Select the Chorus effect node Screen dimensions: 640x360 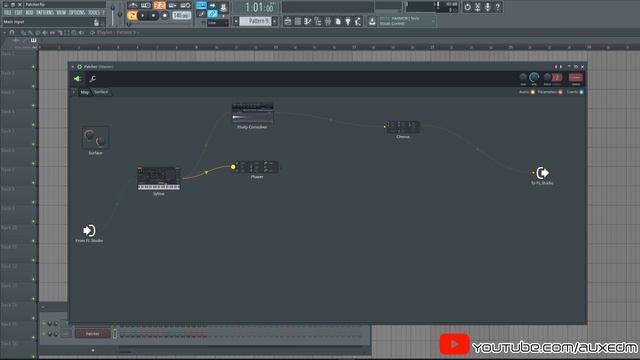pyautogui.click(x=402, y=127)
